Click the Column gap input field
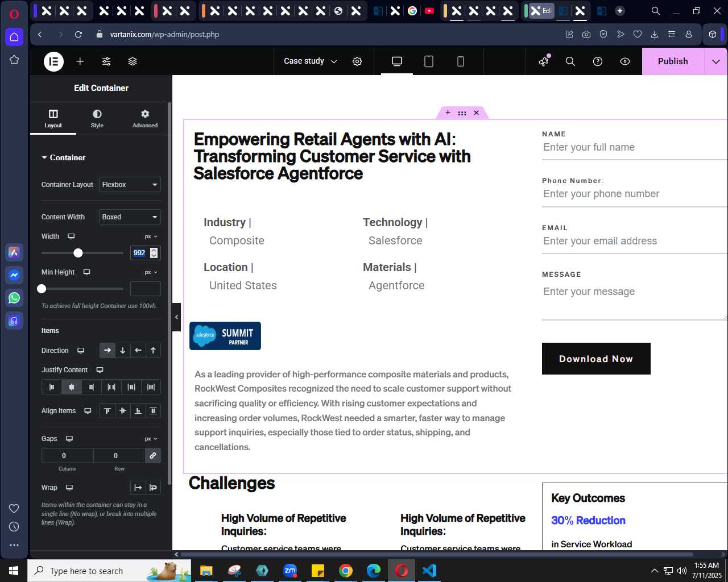This screenshot has height=582, width=728. pyautogui.click(x=67, y=456)
